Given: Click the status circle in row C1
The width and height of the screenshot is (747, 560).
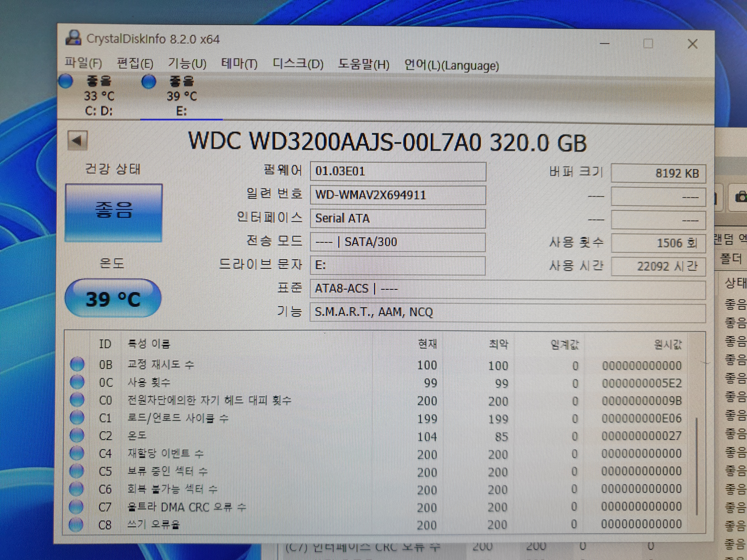Looking at the screenshot, I should [77, 418].
